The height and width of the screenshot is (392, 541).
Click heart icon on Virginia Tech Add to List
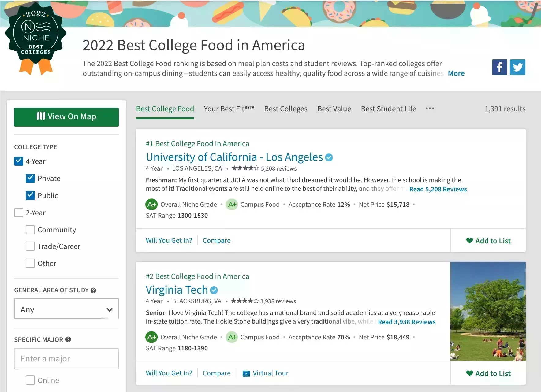click(x=469, y=373)
